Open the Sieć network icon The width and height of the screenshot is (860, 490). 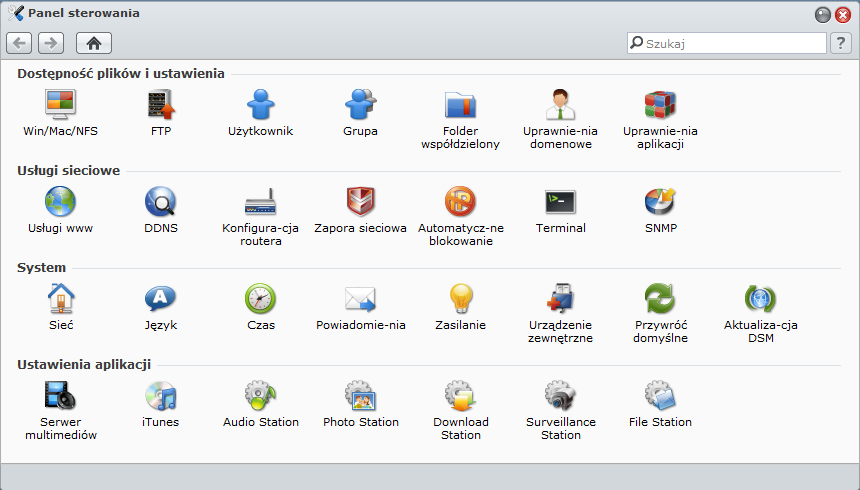click(x=60, y=298)
